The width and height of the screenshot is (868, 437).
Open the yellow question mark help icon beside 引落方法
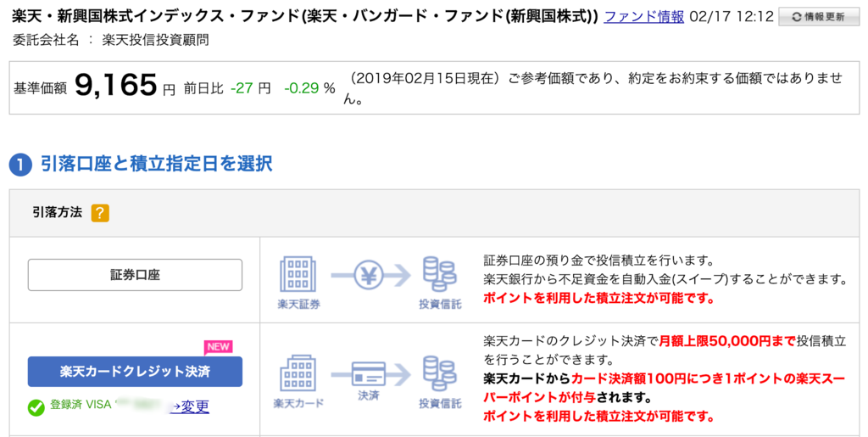(x=100, y=213)
